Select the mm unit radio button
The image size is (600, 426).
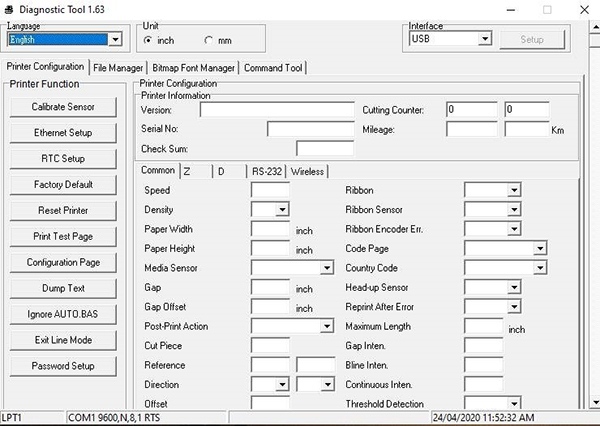coord(209,40)
